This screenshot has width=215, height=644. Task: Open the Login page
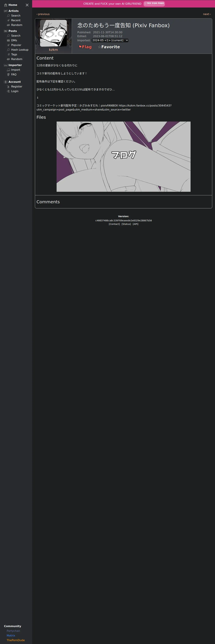tap(15, 91)
